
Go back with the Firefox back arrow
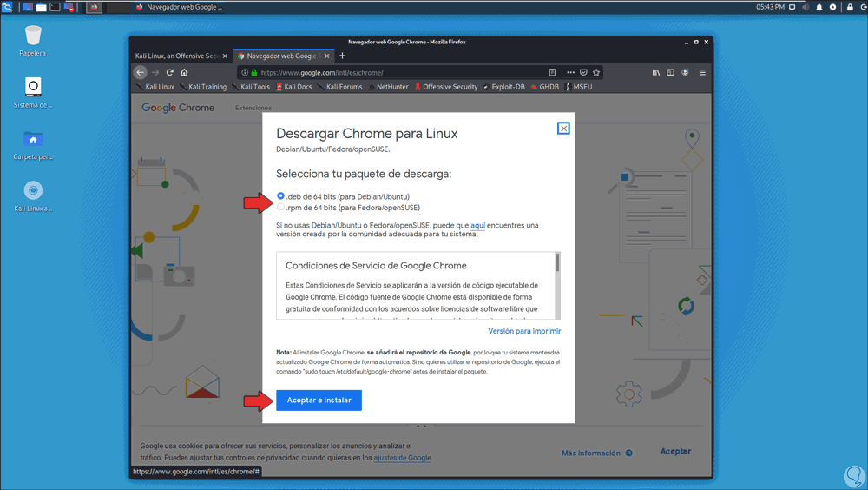(x=141, y=73)
